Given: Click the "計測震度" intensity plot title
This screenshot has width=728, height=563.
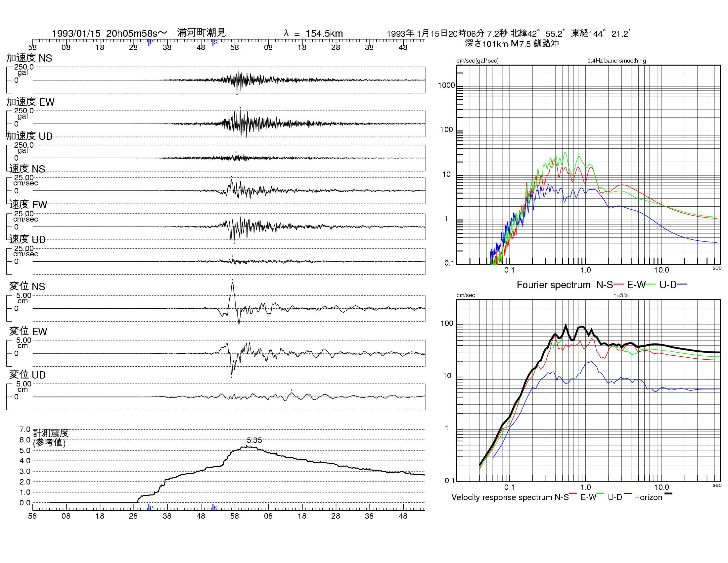Looking at the screenshot, I should 51,433.
